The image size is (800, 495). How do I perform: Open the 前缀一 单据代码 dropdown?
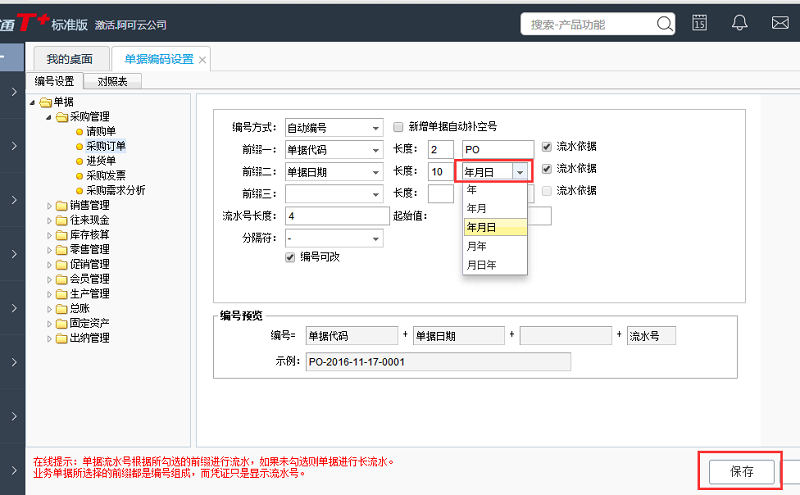[376, 150]
